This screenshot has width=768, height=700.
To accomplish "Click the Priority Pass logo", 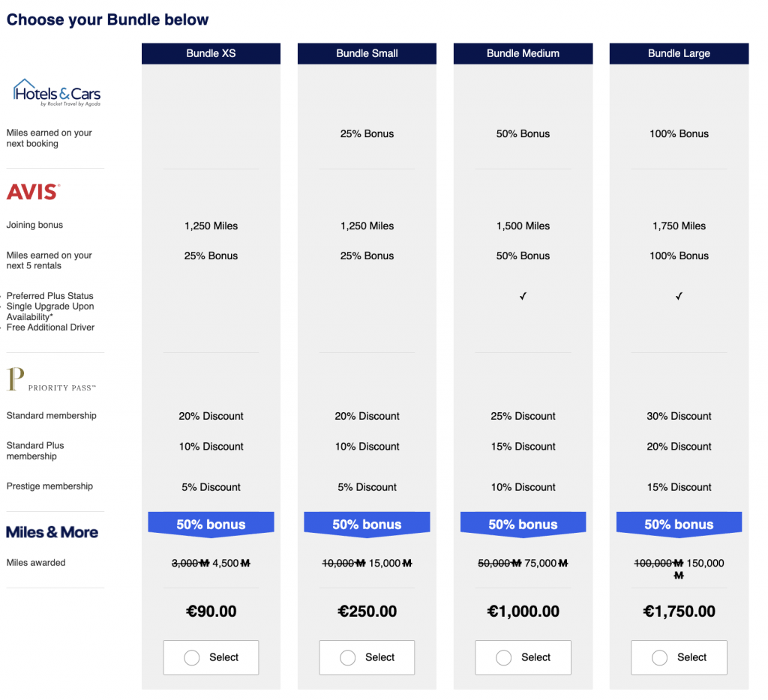I will click(52, 378).
